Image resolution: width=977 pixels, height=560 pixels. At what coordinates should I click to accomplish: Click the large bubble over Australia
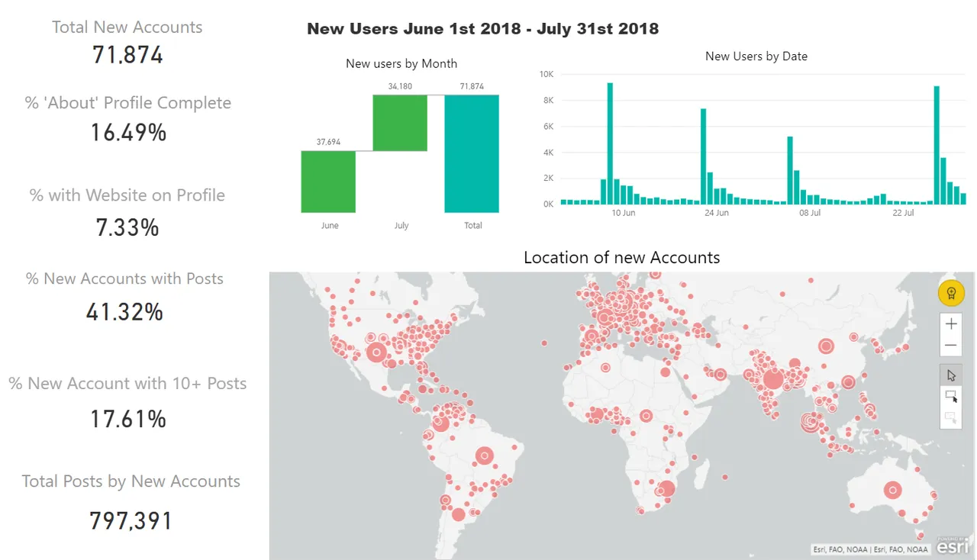click(892, 490)
